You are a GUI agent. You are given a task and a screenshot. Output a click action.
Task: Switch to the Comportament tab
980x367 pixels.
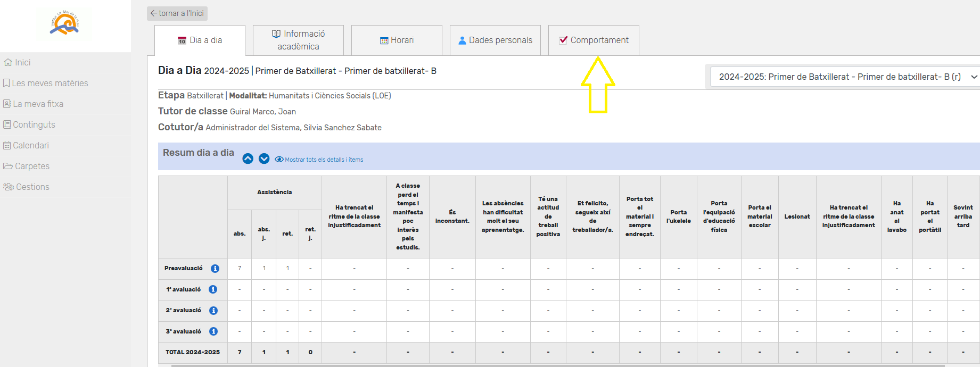click(594, 40)
